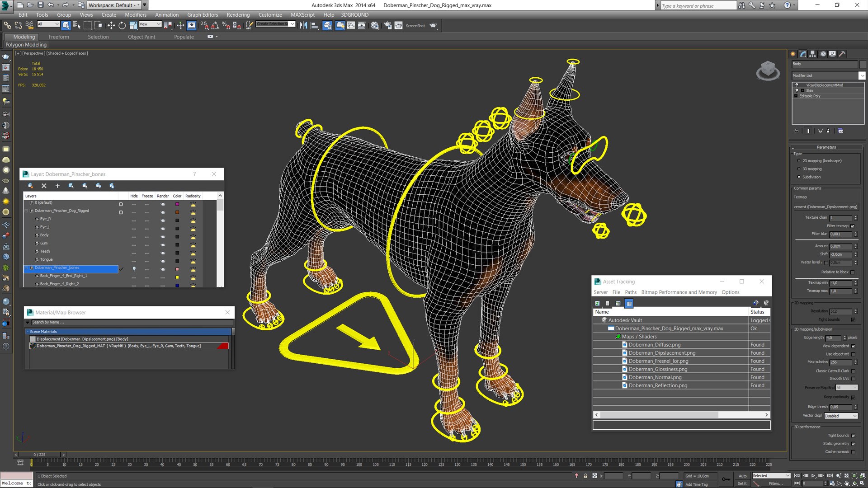
Task: Open the Modifiers menu
Action: [136, 14]
